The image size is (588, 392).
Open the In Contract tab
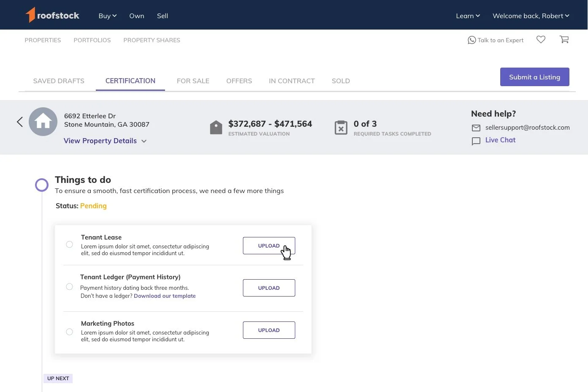(292, 81)
